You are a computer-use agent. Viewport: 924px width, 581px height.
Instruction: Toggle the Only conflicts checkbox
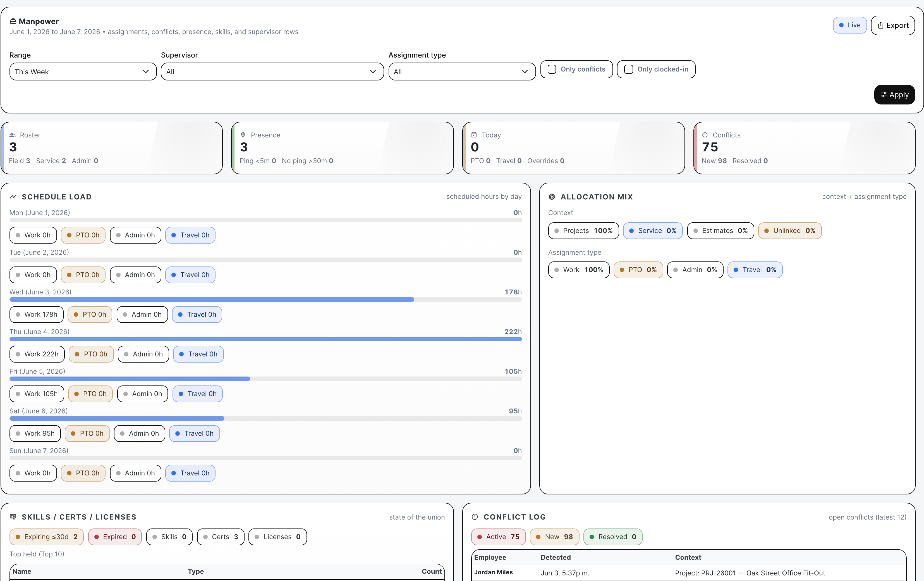pos(552,70)
